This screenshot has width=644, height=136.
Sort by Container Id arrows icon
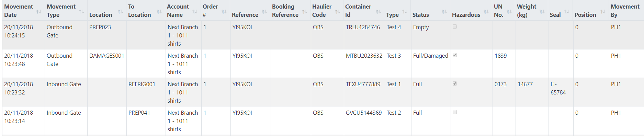click(378, 12)
